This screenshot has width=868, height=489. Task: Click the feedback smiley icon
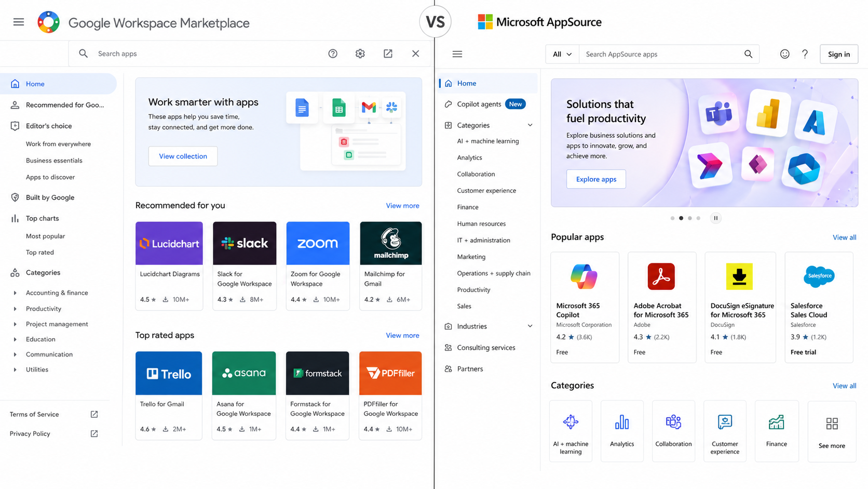tap(784, 54)
